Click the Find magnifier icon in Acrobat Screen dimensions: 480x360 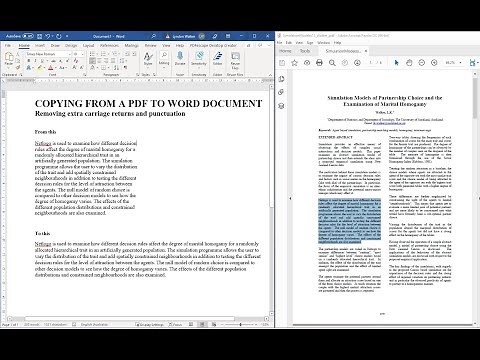coord(332,62)
